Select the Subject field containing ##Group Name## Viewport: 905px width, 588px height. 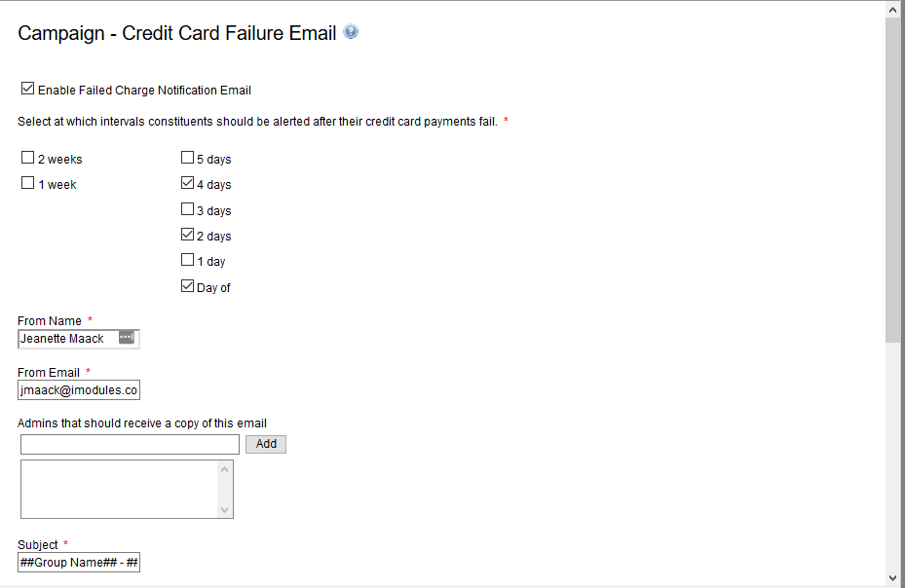coord(78,562)
